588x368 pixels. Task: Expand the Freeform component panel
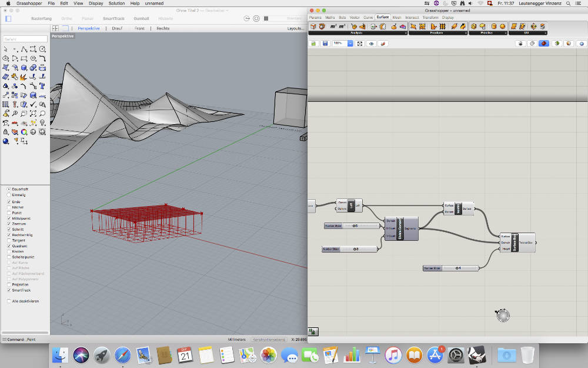(466, 33)
